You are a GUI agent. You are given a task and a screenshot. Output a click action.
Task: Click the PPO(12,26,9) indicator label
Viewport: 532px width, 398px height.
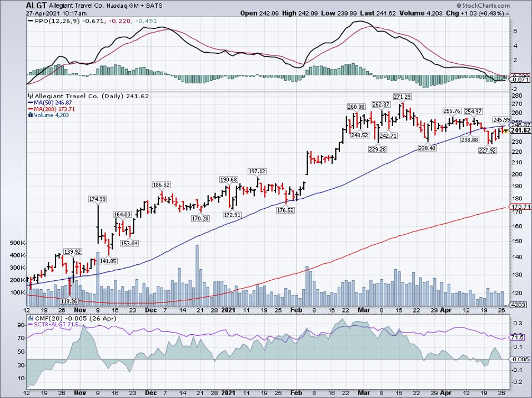click(58, 21)
